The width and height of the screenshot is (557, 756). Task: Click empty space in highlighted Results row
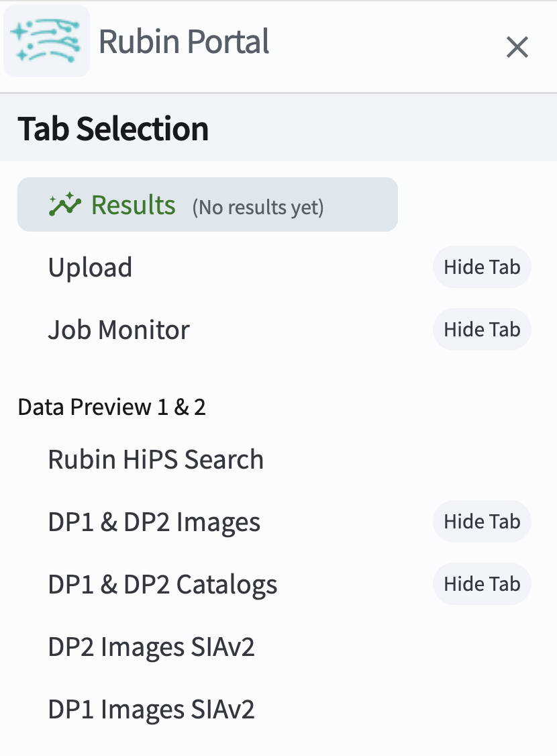point(361,204)
